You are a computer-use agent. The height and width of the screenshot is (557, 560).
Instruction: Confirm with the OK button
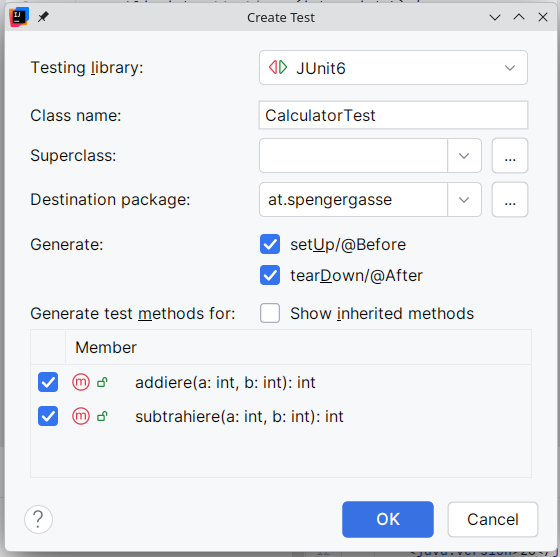[388, 519]
